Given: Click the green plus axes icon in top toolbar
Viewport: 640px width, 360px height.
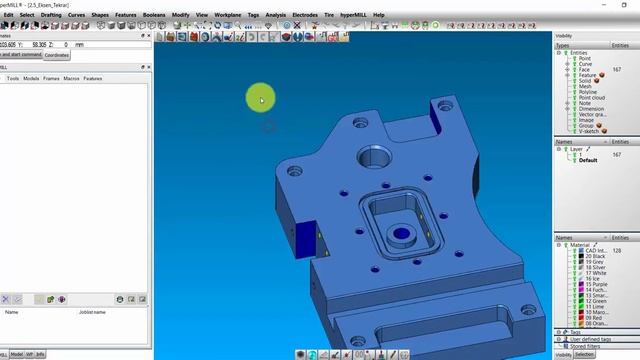Looking at the screenshot, I should [x=187, y=25].
